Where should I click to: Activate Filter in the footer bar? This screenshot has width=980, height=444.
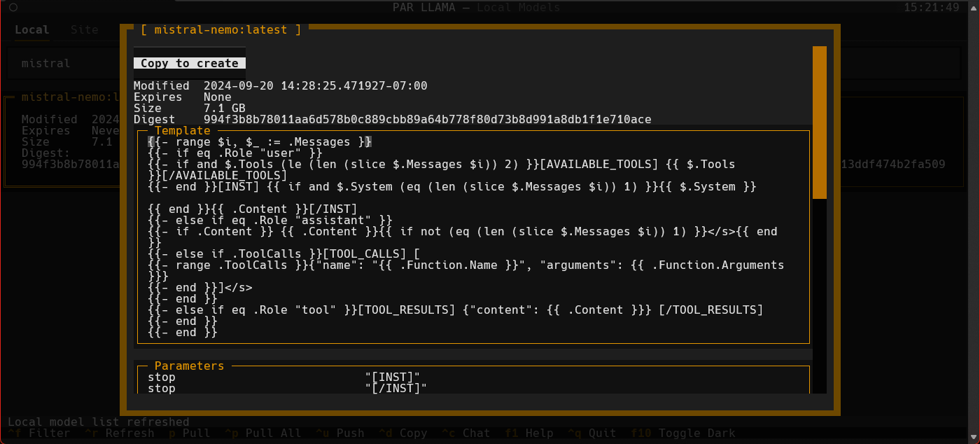42,433
